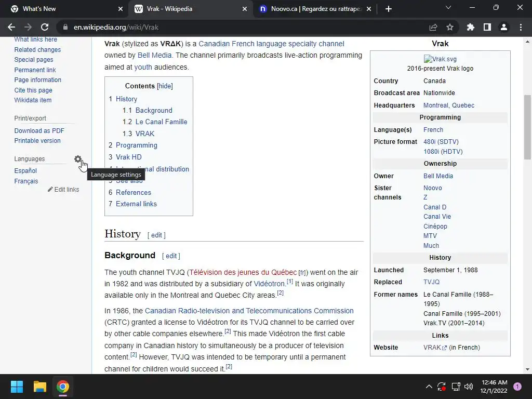Toggle the browser side panel icon
The height and width of the screenshot is (399, 532).
coord(487,27)
